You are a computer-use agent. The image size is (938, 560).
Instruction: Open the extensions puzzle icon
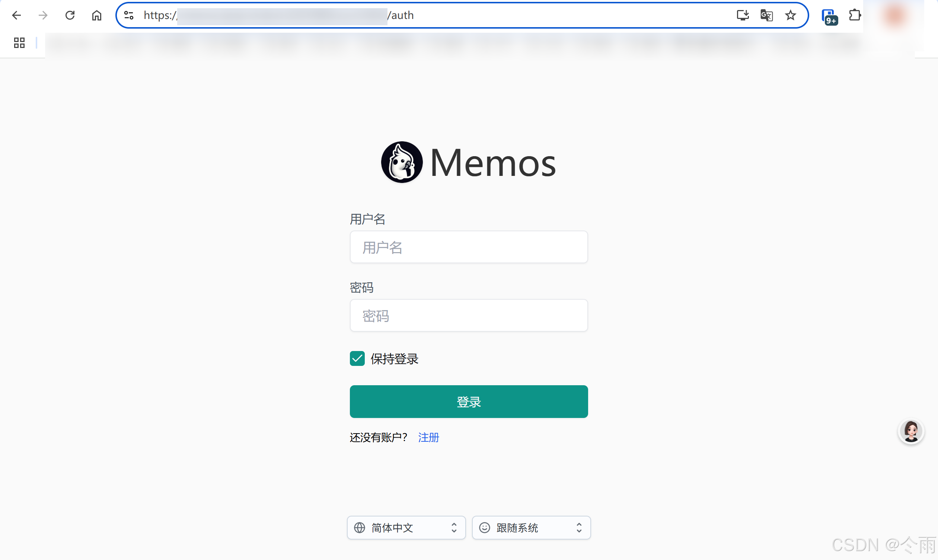pos(855,15)
